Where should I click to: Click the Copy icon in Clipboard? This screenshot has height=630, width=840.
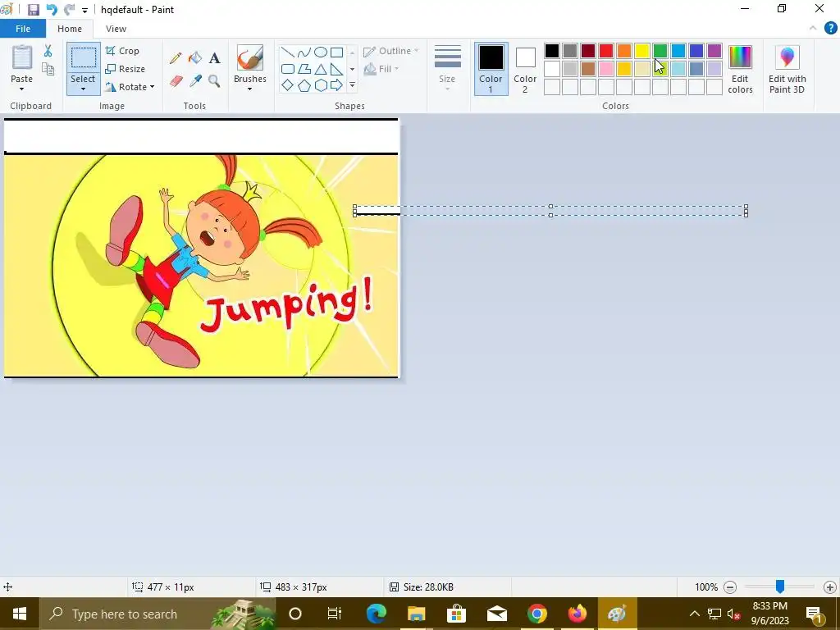pyautogui.click(x=48, y=69)
